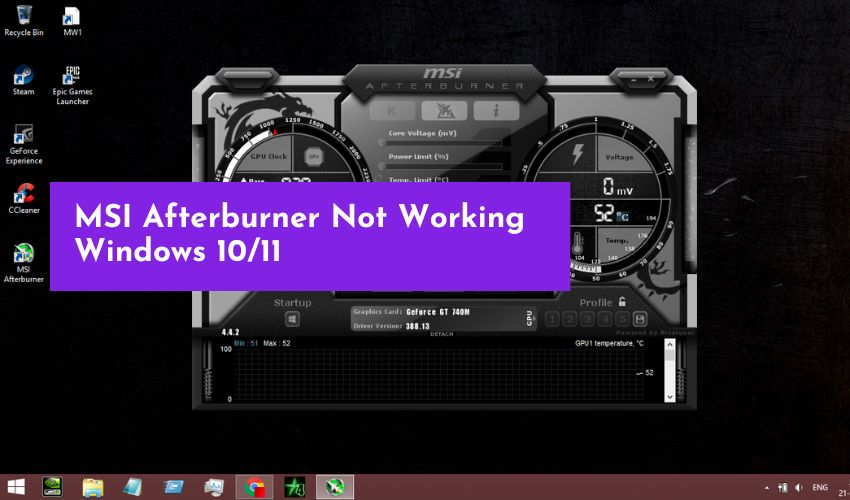Screen dimensions: 850x500
Task: Click the GPU1 temperature graph label
Action: 609,343
